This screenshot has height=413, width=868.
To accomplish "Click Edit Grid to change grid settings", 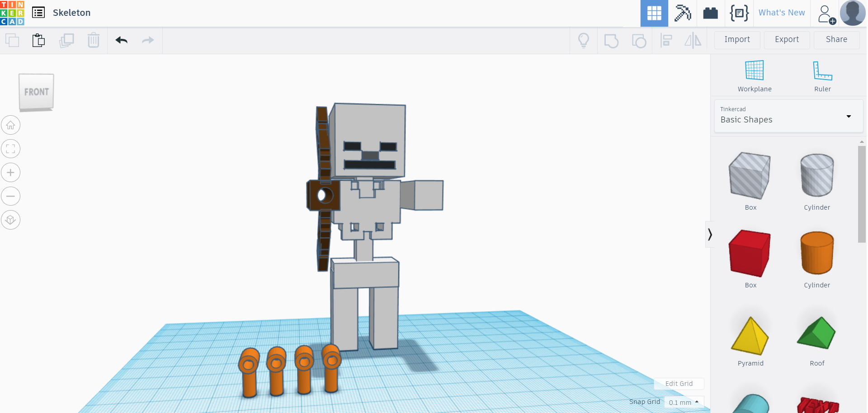I will [679, 383].
